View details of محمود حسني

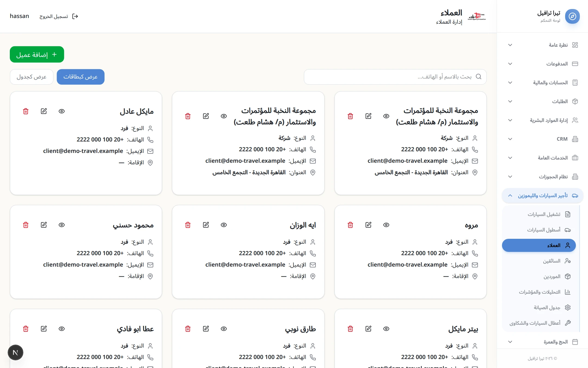[62, 225]
